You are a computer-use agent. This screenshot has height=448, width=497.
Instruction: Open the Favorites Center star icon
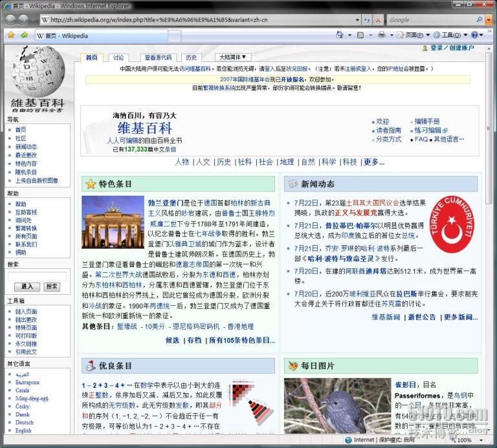[11, 35]
